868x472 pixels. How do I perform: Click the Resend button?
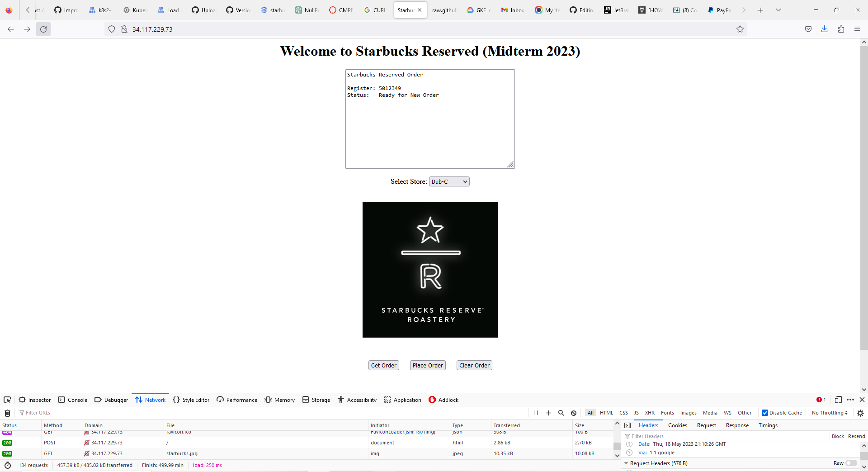tap(857, 436)
